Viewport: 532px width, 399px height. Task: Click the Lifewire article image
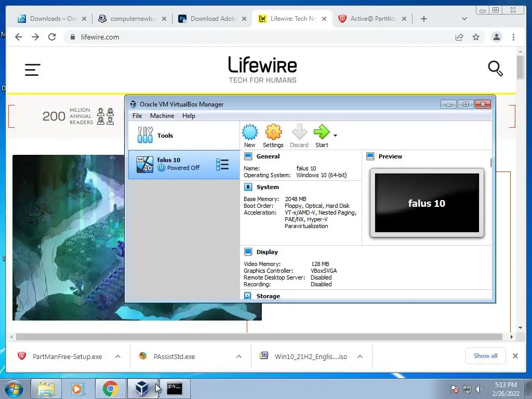point(69,237)
